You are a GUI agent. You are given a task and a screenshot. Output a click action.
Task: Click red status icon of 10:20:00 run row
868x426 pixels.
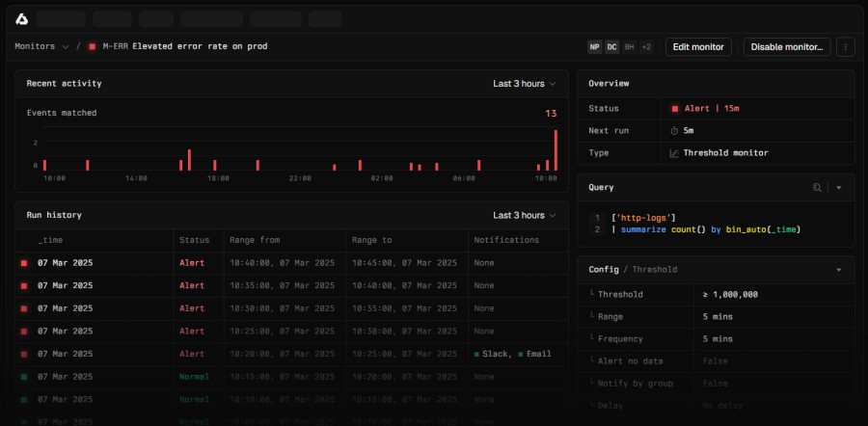point(24,354)
